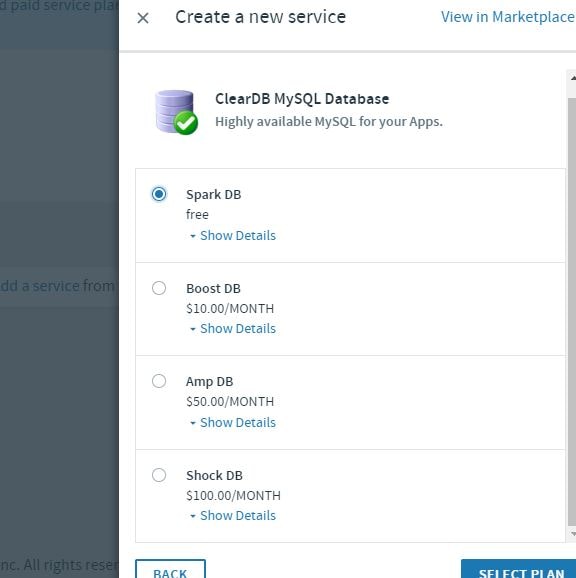
Task: Expand Show Details for Boost DB
Action: click(x=233, y=328)
